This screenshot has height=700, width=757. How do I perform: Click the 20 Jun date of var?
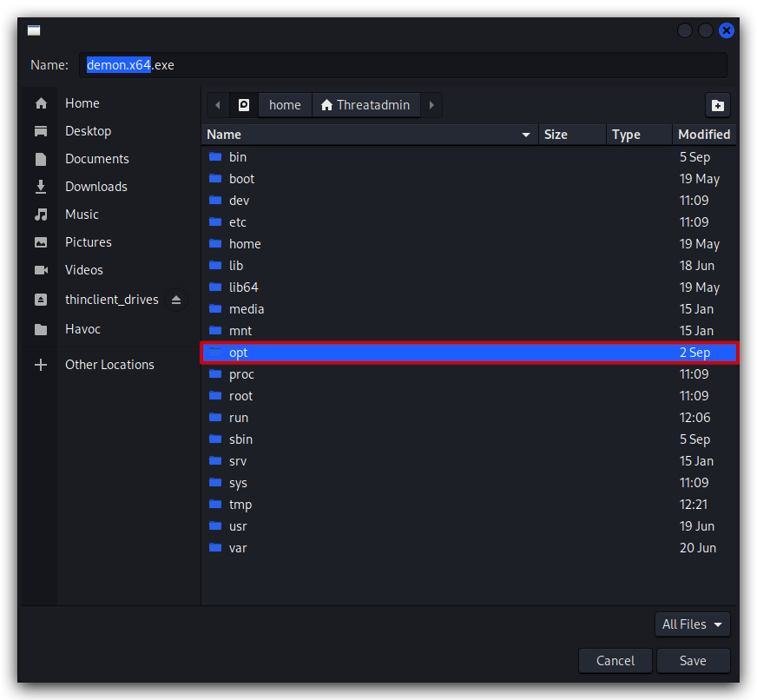698,548
